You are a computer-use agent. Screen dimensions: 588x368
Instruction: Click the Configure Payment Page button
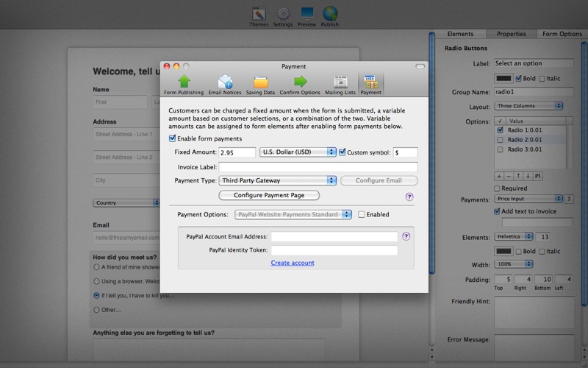point(270,195)
